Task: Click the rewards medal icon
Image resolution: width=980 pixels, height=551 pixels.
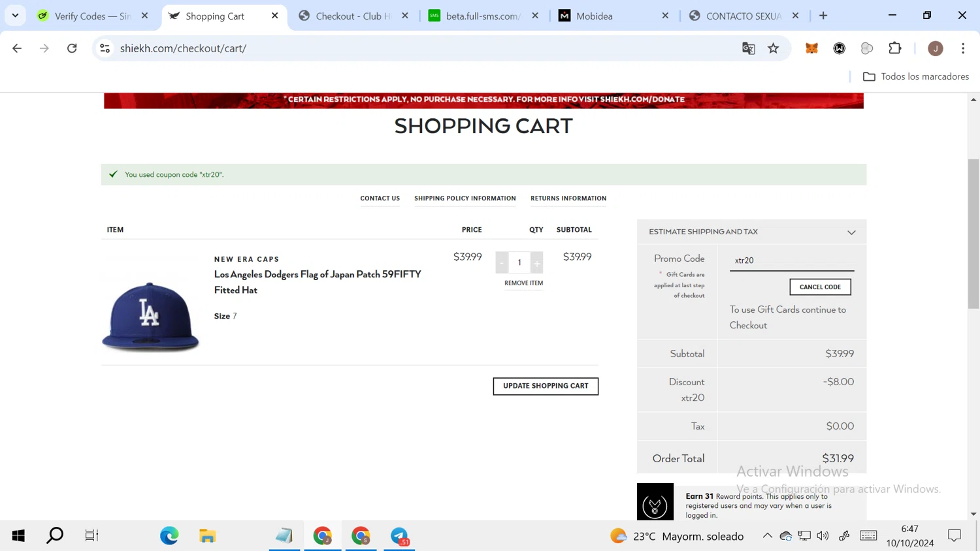Action: pos(655,502)
